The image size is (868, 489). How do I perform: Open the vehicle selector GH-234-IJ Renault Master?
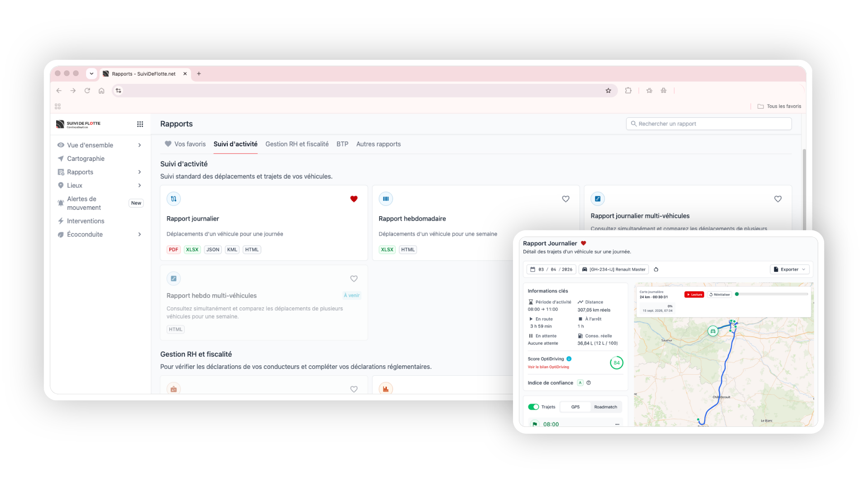[x=614, y=270]
